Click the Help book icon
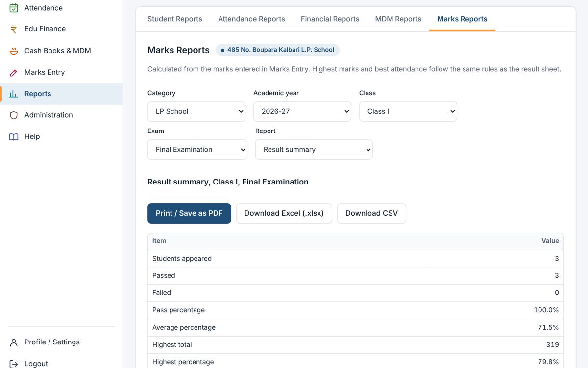The width and height of the screenshot is (588, 368). click(14, 136)
